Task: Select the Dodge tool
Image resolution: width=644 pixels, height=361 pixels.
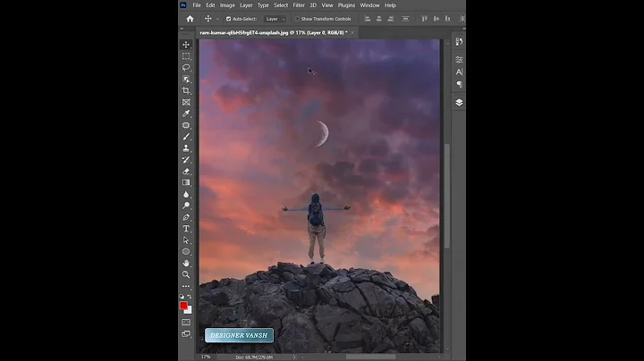Action: coord(186,206)
